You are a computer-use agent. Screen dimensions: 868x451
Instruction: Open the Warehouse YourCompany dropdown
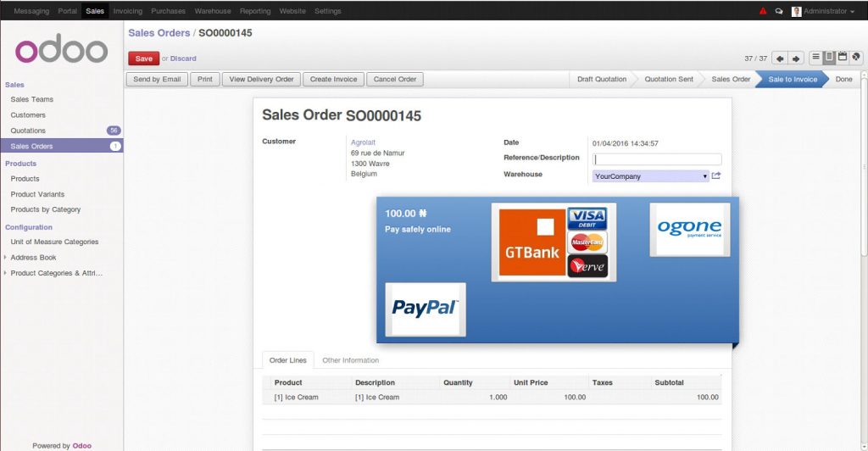tap(650, 176)
